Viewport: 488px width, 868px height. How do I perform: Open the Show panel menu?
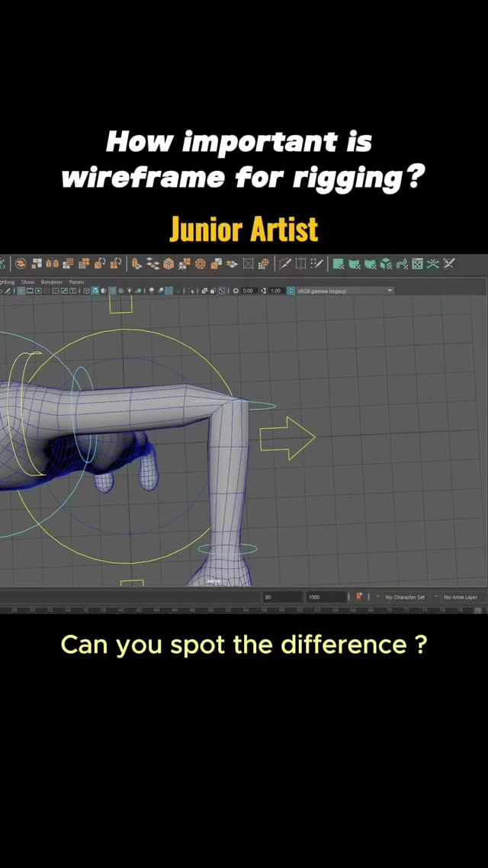pyautogui.click(x=27, y=281)
